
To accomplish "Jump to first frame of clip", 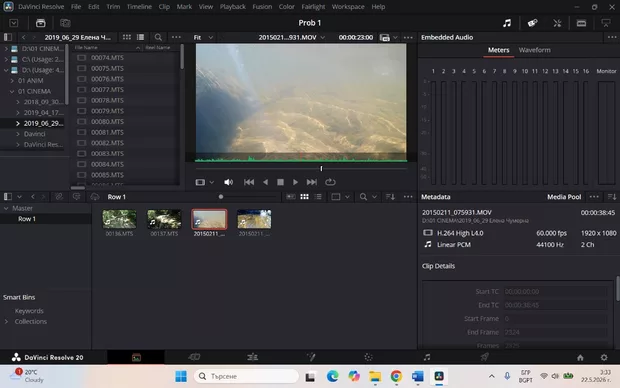I will (249, 182).
